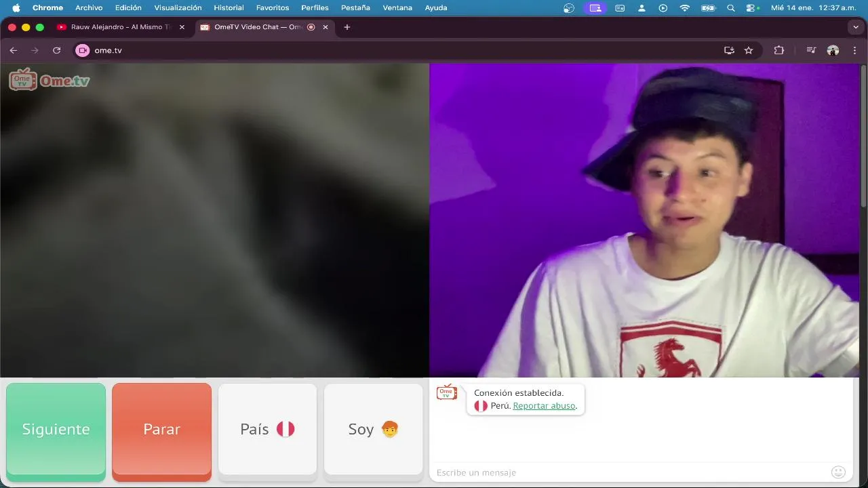Reload the ome.tv page

[57, 50]
